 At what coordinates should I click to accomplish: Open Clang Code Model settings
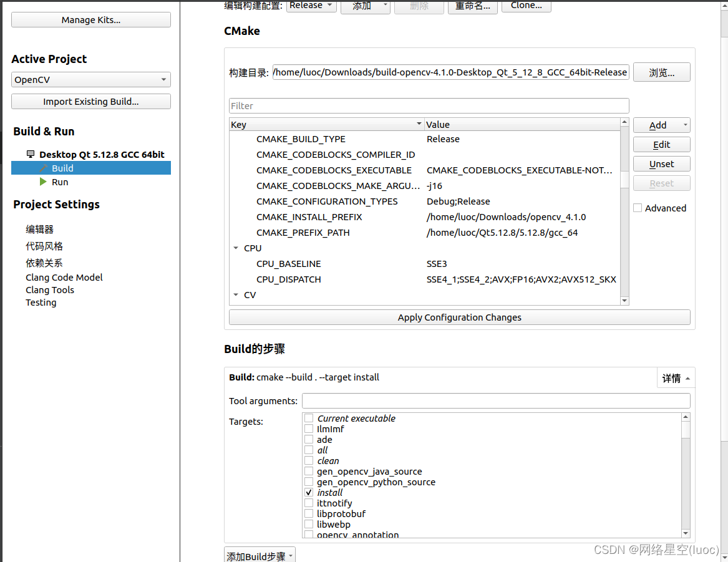64,277
